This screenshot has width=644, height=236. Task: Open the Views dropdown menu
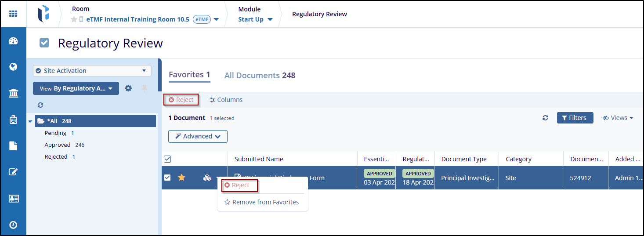click(618, 118)
